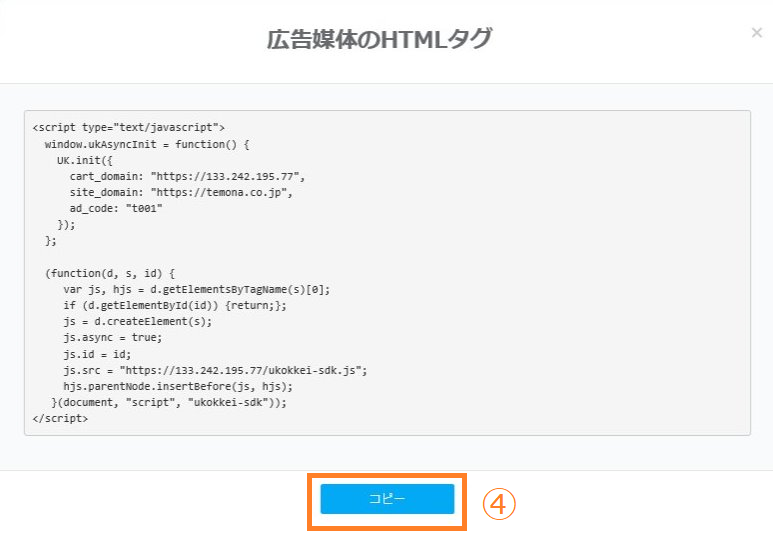Click the window.ukAsyncInit function line
775x541 pixels.
click(146, 144)
